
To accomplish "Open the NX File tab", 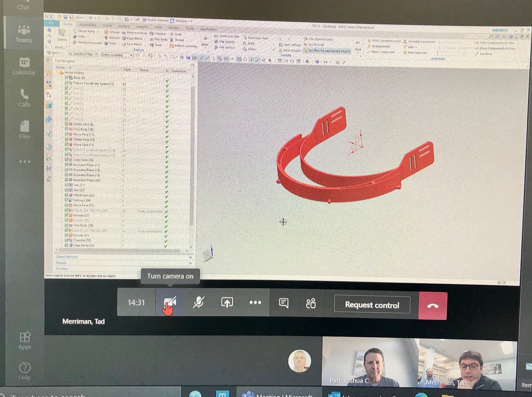I will pyautogui.click(x=51, y=23).
